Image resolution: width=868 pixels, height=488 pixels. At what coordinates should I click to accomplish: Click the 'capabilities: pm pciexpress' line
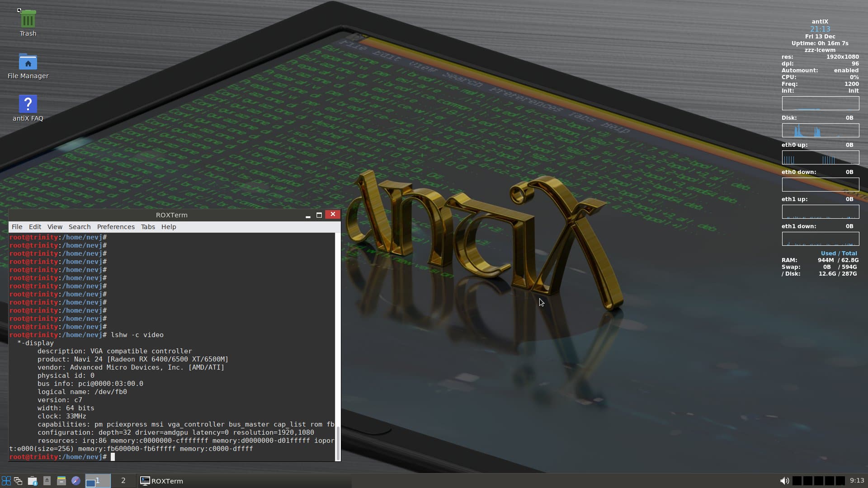[186, 424]
